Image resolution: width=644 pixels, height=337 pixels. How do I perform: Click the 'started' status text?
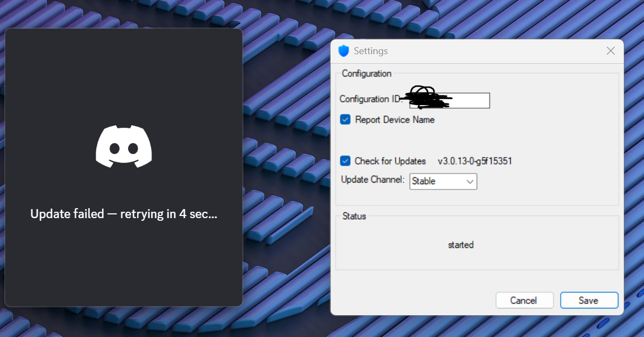(461, 245)
